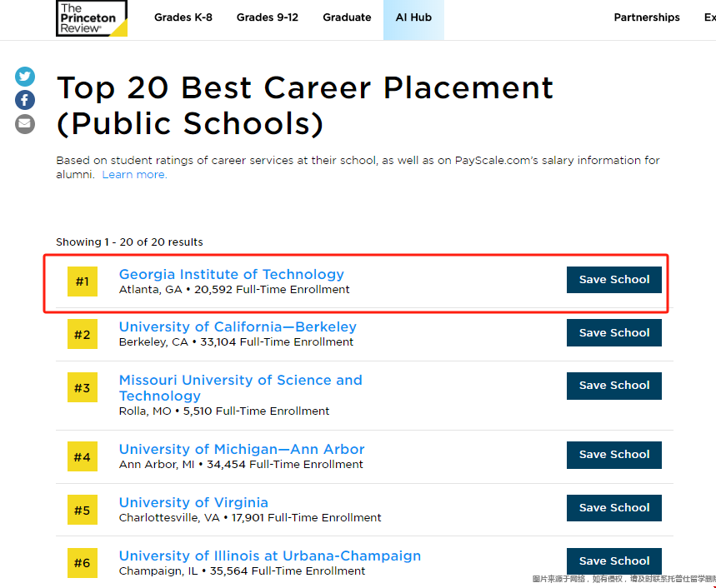Open University of California—Berkeley link

pos(238,326)
